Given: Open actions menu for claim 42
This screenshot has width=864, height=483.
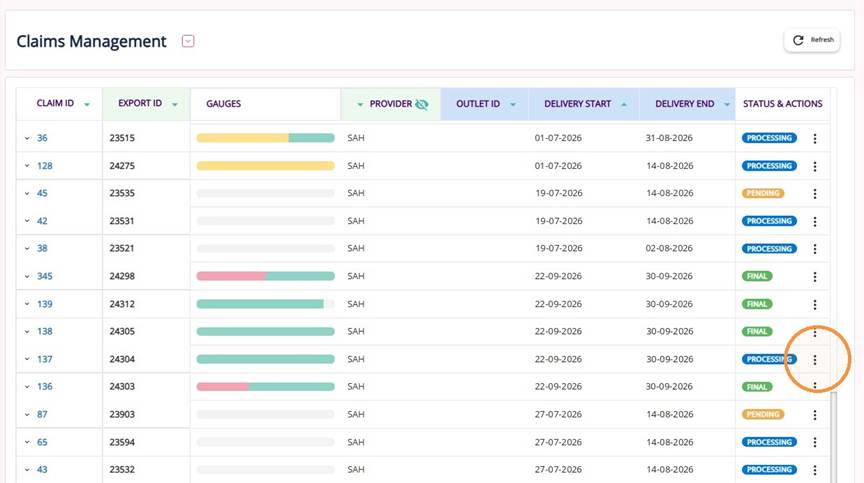Looking at the screenshot, I should coord(814,221).
